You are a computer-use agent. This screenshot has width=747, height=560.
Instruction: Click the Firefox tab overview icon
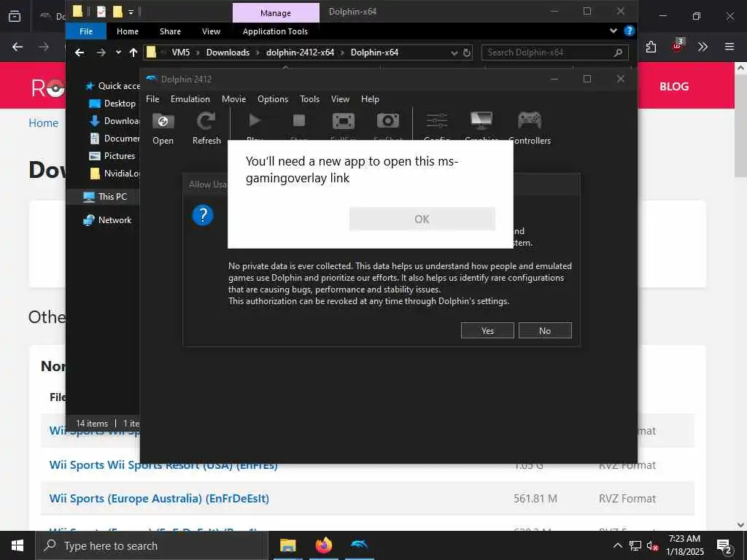click(15, 16)
